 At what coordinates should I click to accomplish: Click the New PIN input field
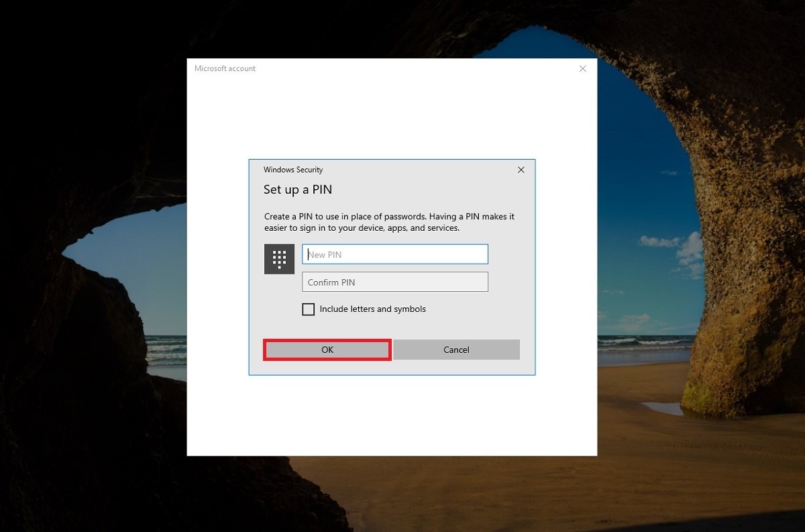click(x=395, y=254)
